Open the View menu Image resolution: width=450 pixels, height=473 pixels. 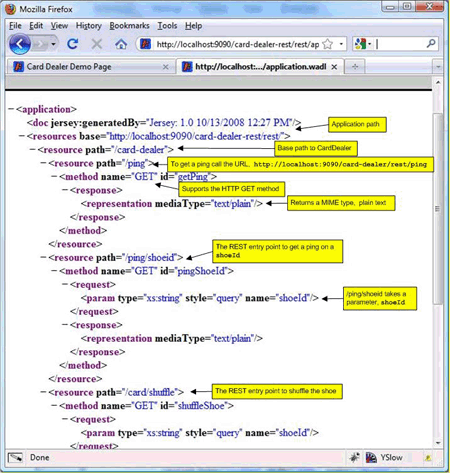coord(59,26)
